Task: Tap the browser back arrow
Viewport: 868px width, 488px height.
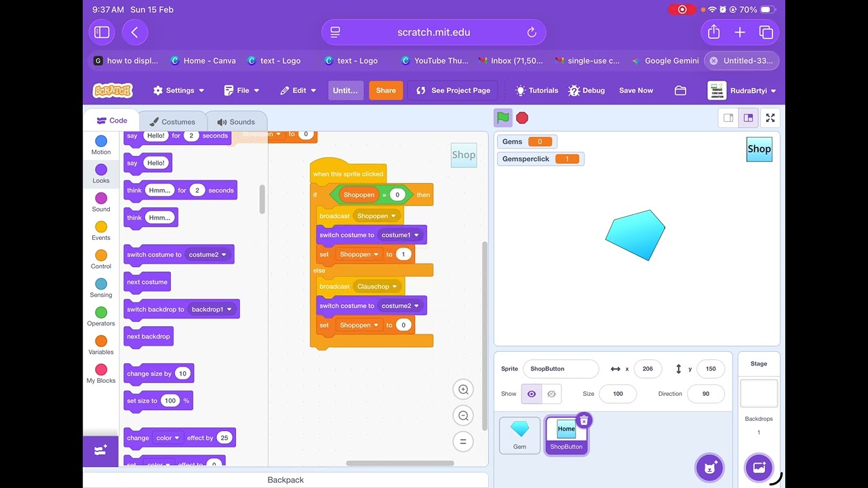Action: (135, 32)
